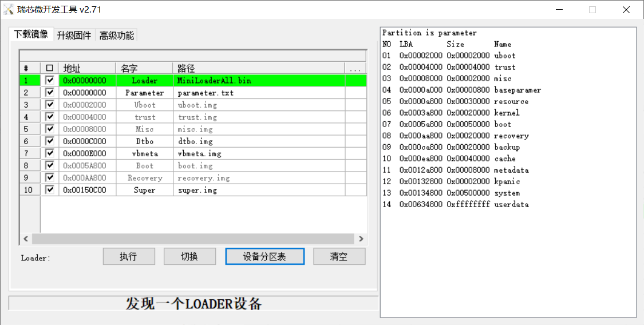Toggle the select-all checkbox in header
This screenshot has width=644, height=325.
[50, 68]
